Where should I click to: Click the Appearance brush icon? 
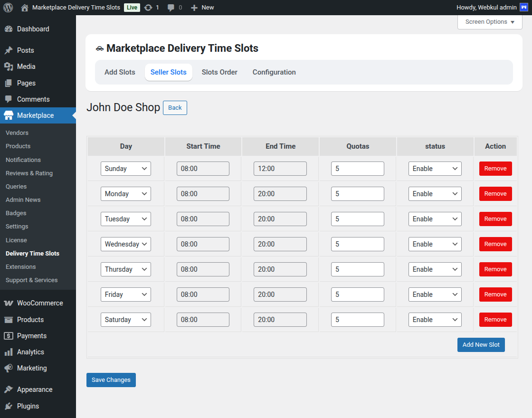tap(9, 389)
